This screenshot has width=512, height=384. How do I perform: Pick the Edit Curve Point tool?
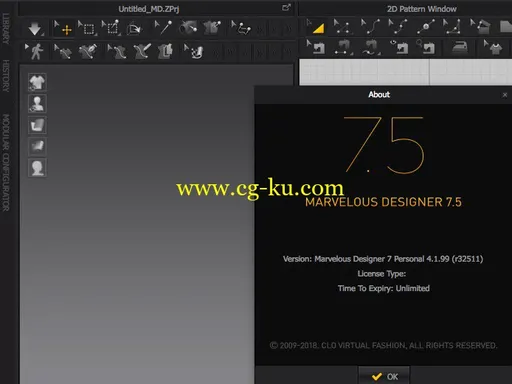click(398, 27)
